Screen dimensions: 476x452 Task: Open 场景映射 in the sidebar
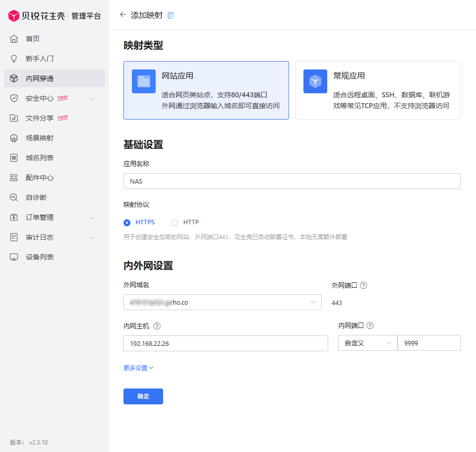(55, 138)
